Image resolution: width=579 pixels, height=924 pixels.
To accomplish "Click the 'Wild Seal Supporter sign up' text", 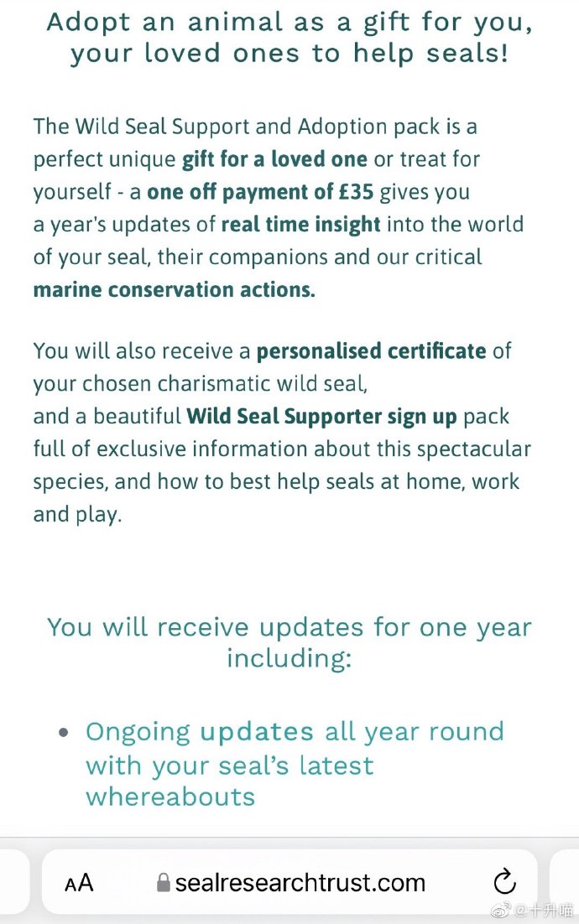I will [x=321, y=417].
